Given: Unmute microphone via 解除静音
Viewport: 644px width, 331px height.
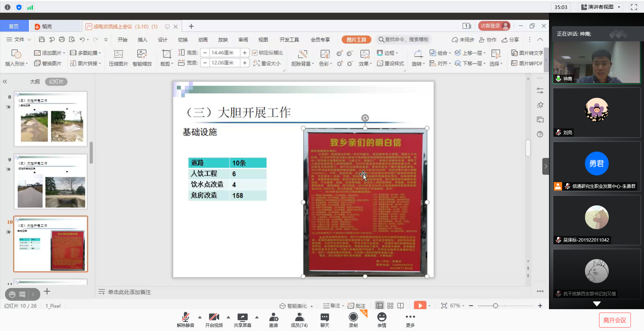Looking at the screenshot, I should [185, 318].
